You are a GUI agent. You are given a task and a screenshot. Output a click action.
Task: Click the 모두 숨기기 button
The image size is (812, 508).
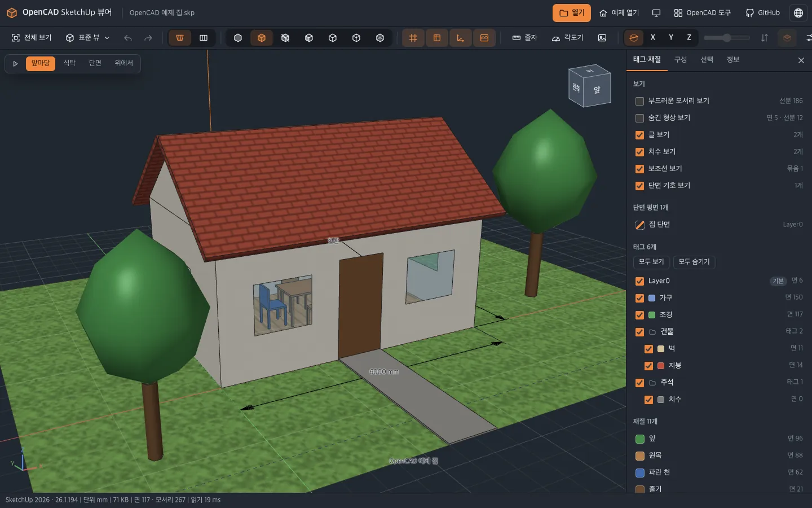pos(694,262)
